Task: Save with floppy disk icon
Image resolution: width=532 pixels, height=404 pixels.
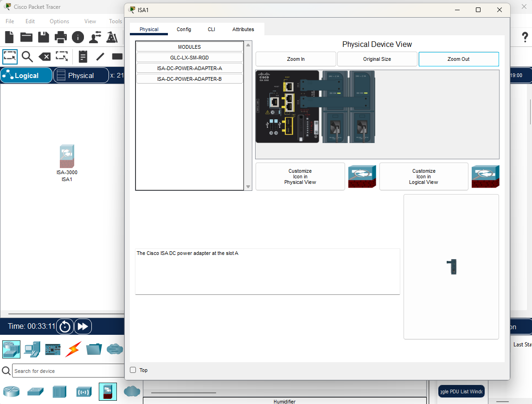Action: click(x=44, y=37)
